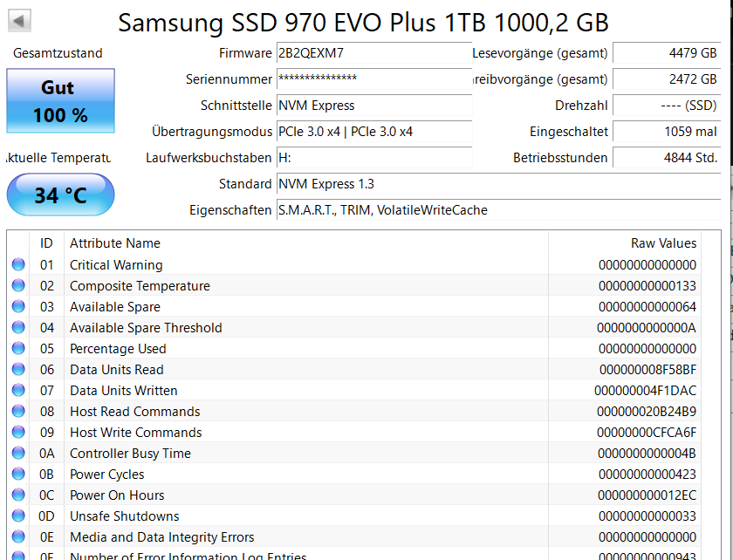Select the Power On Hours attribute name
This screenshot has height=560, width=733.
117,495
